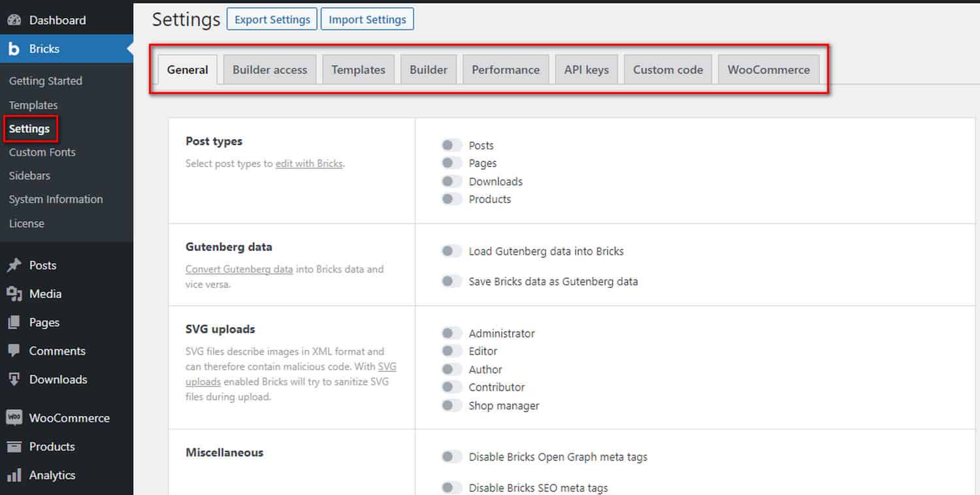Click the Comments speech bubble icon

14,351
